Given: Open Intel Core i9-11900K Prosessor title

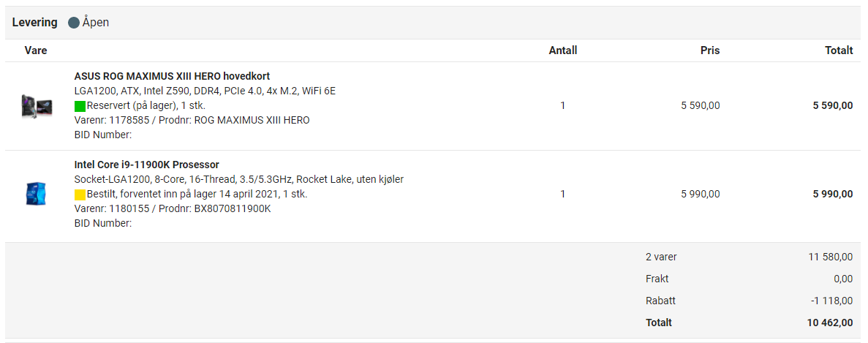Looking at the screenshot, I should click(x=147, y=165).
